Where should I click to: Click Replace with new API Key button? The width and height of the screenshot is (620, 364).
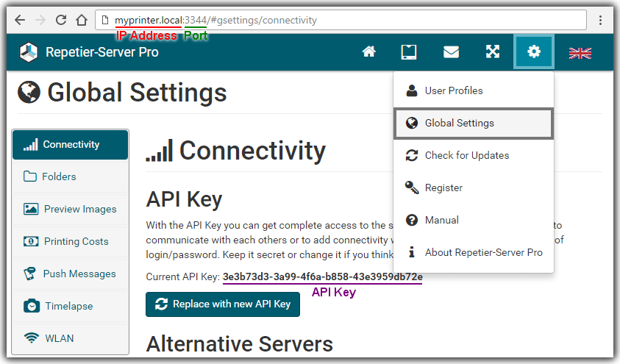point(223,304)
